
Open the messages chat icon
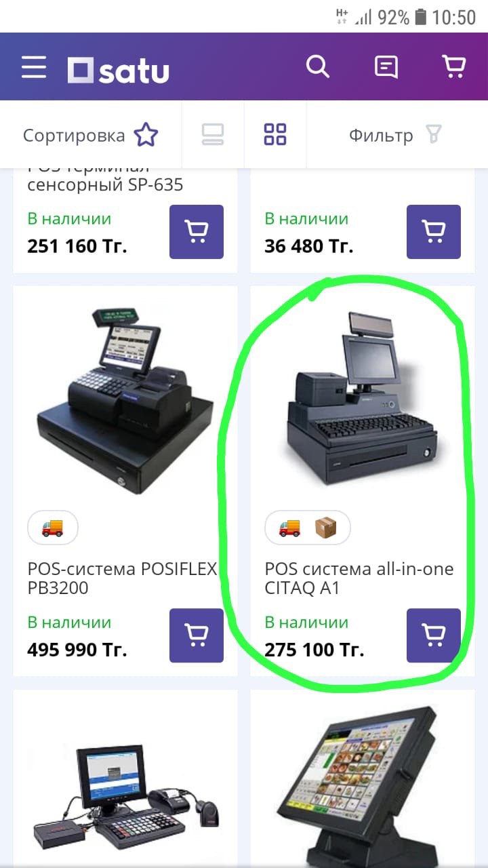point(386,67)
